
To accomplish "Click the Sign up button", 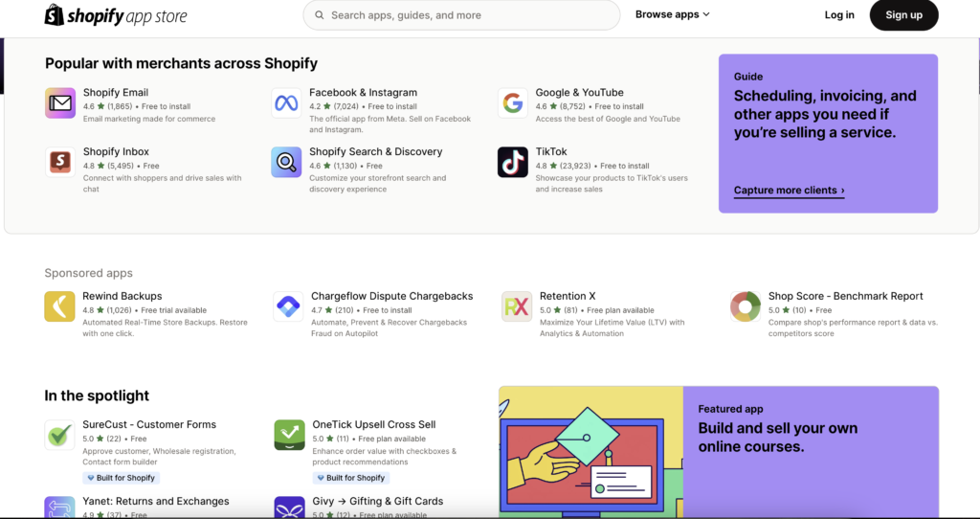I will click(x=903, y=15).
